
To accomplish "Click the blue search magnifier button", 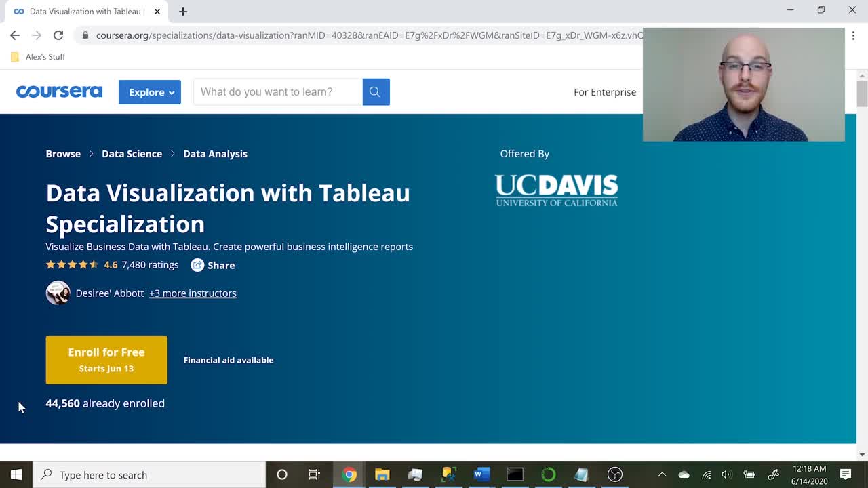I will tap(376, 91).
